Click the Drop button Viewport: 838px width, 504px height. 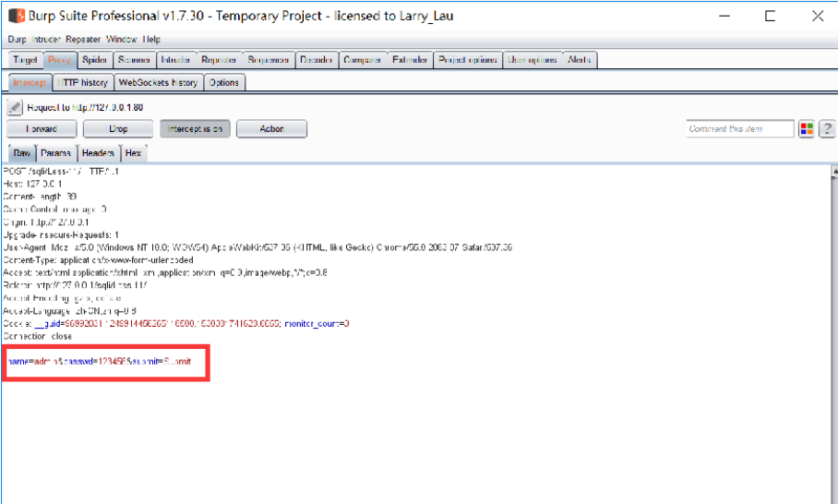[118, 129]
